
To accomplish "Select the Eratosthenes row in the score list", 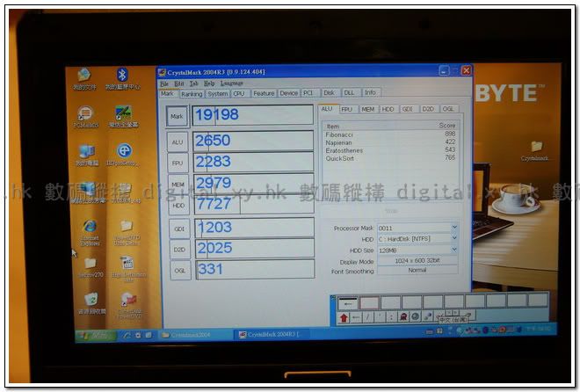I will point(390,150).
